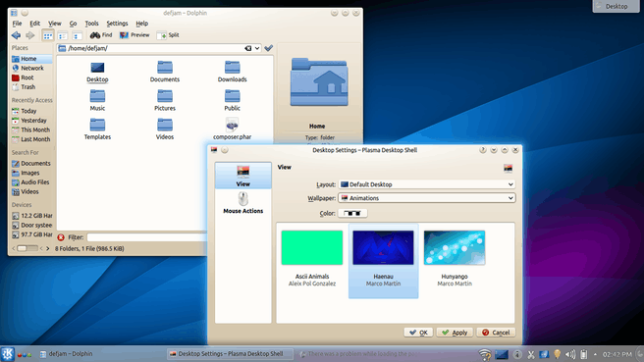Click Apply in Desktop Settings
The width and height of the screenshot is (644, 362).
(x=455, y=333)
